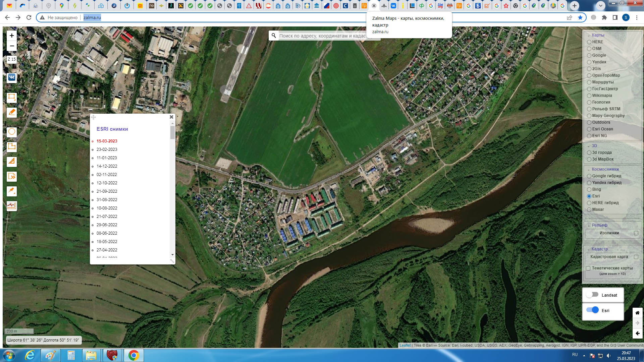Select the ruler measurement tool

pyautogui.click(x=12, y=162)
